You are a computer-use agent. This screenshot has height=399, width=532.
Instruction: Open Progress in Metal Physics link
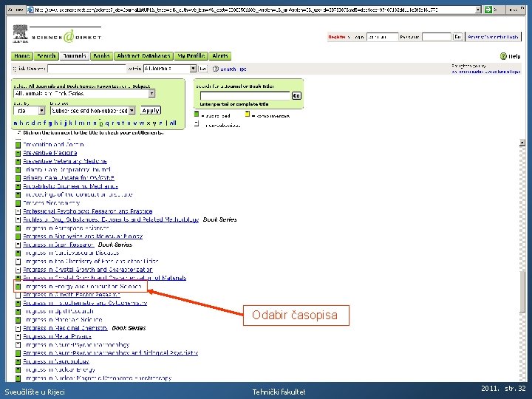click(57, 337)
